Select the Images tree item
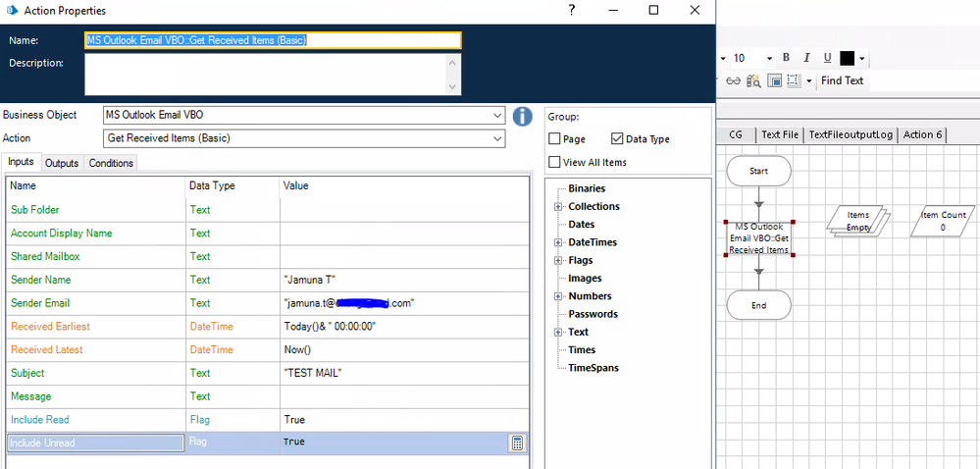Screen dimensions: 980x469 pos(585,279)
